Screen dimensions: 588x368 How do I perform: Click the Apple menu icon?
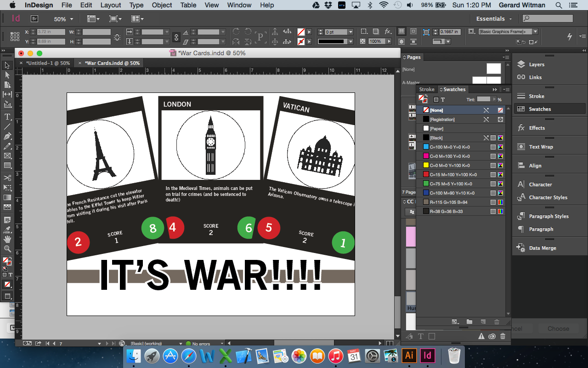click(12, 5)
